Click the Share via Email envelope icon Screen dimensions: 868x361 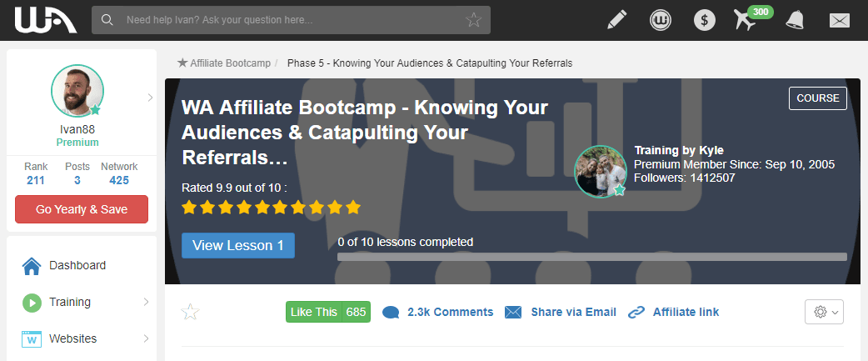point(513,313)
